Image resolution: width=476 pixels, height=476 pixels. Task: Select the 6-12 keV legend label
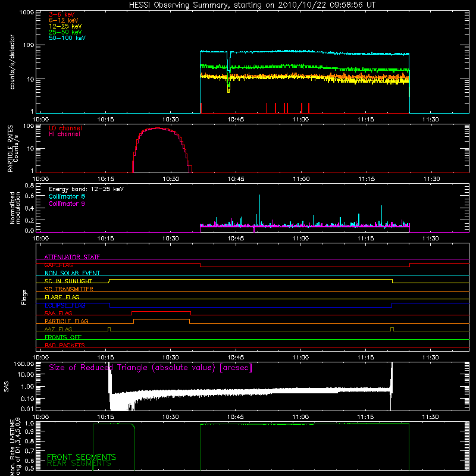[x=64, y=20]
